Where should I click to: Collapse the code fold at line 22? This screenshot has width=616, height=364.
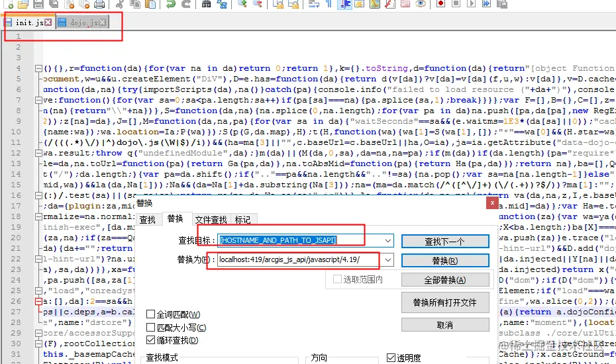(x=38, y=259)
